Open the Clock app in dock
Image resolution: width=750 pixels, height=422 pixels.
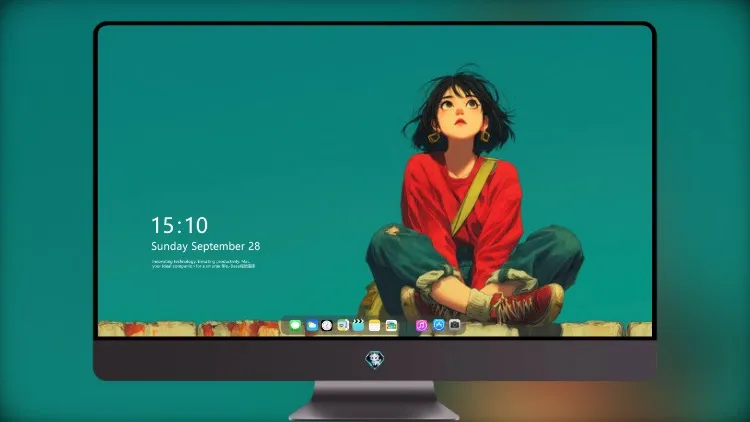click(x=327, y=326)
